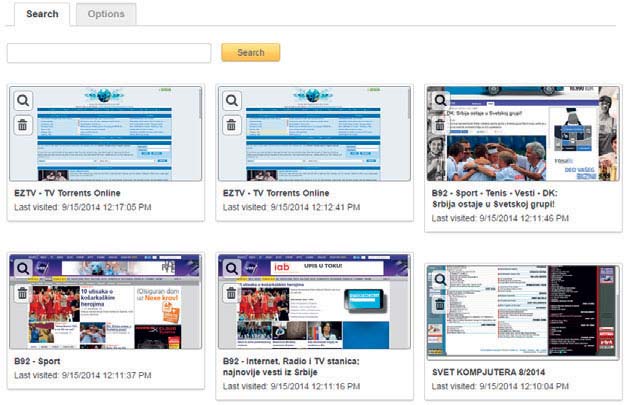Select 'Last visited: 9/15/2014 12:12:41 PM' text
Screen dimensions: 630x405
click(291, 207)
